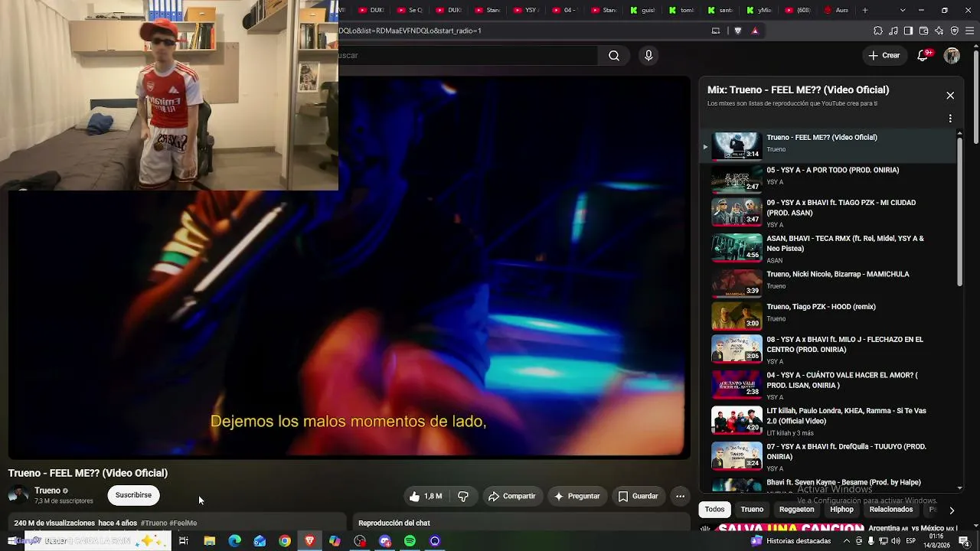
Task: Open YouTube notifications bell
Action: (x=923, y=55)
